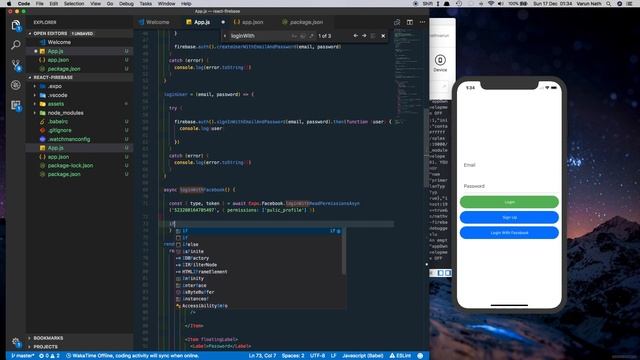The width and height of the screenshot is (640, 360).
Task: Open the Debug menu in menu bar
Action: pos(126,3)
